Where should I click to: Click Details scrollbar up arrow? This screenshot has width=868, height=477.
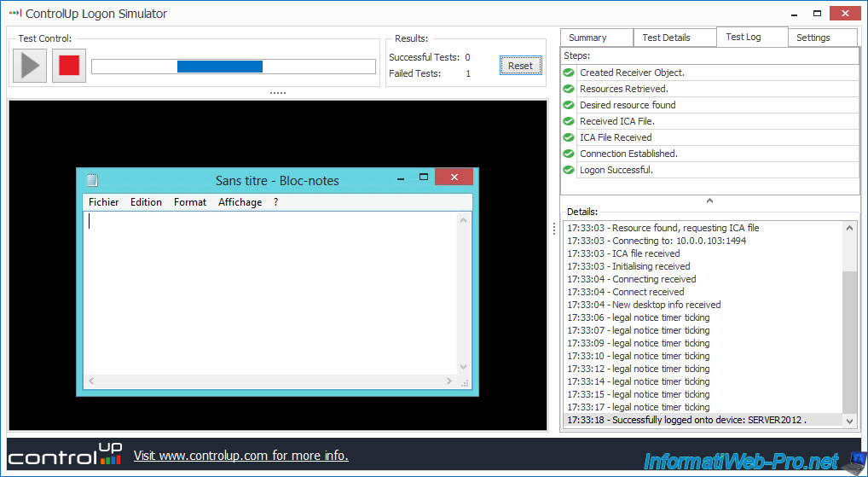click(x=850, y=228)
